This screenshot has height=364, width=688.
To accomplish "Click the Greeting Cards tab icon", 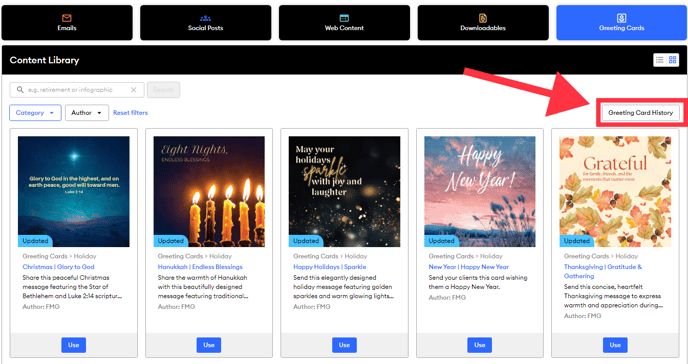I will (621, 18).
